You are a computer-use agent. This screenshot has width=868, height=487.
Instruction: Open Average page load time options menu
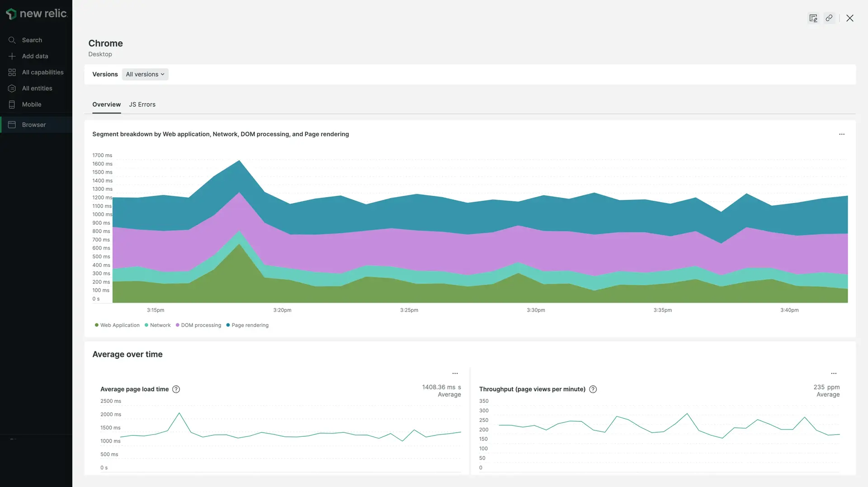click(x=455, y=374)
